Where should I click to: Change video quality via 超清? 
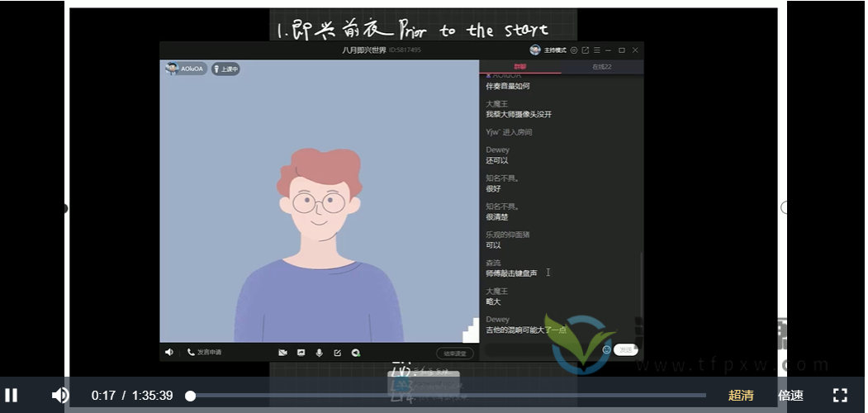tap(741, 396)
